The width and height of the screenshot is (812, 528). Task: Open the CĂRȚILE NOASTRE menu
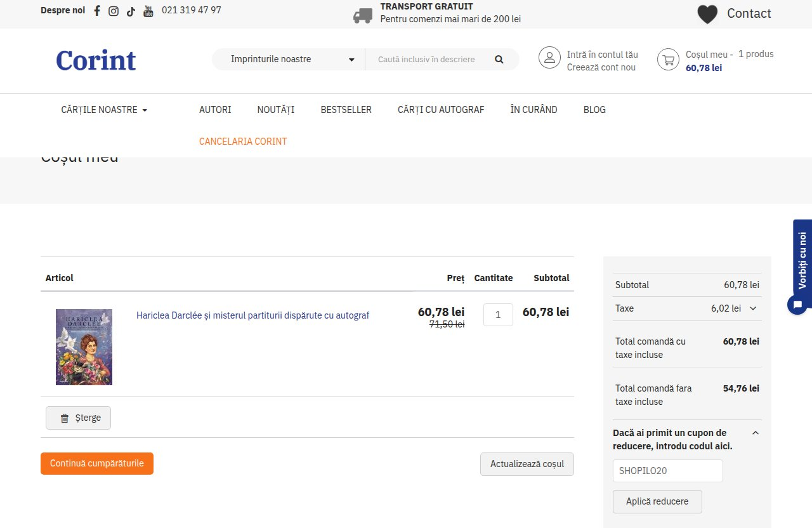[104, 110]
